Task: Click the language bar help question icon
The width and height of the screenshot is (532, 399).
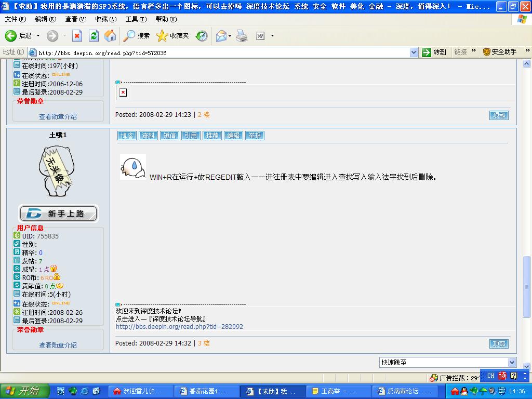Action: click(x=514, y=376)
